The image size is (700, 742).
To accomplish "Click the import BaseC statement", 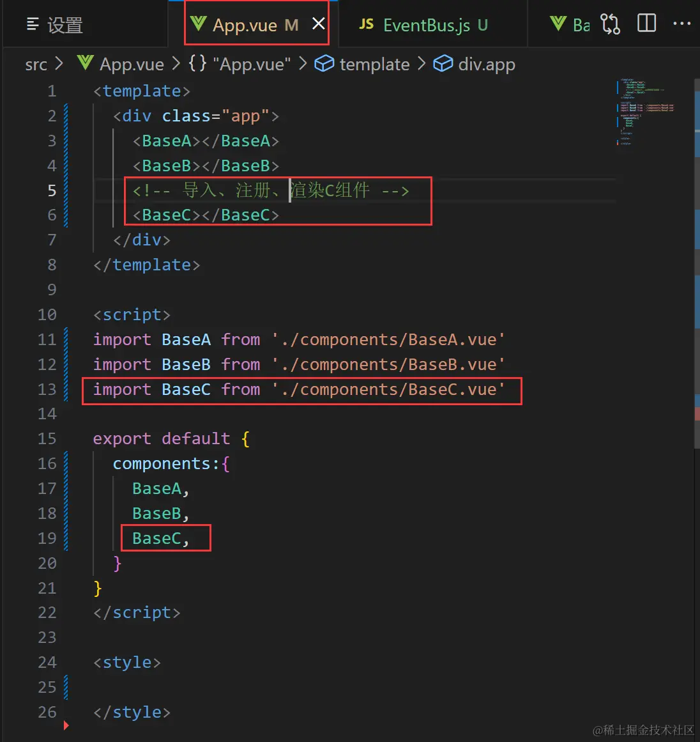I will pos(299,389).
